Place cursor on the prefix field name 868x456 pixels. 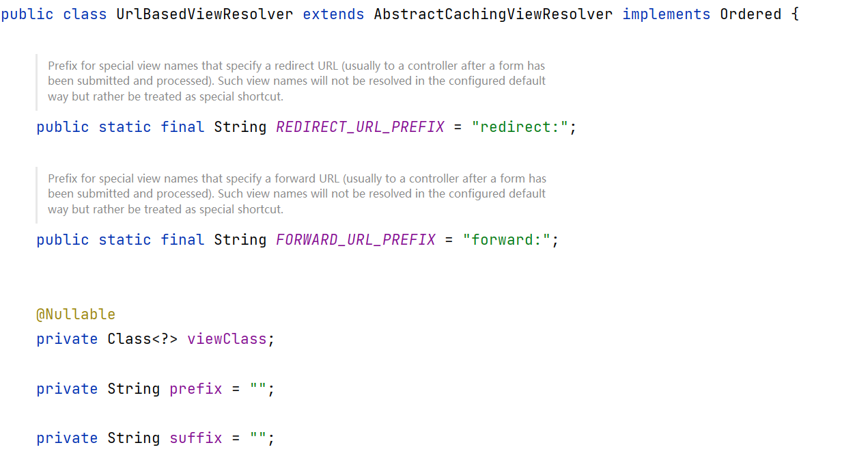coord(196,389)
